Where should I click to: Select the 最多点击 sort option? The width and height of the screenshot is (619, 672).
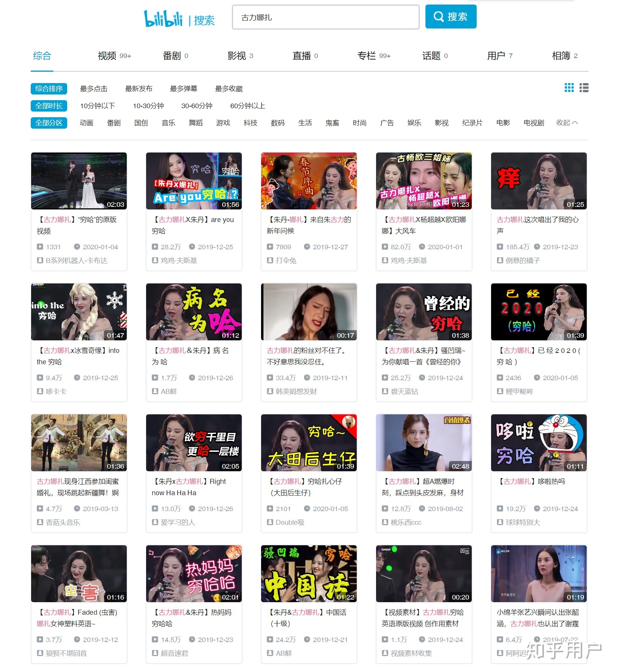(x=94, y=89)
